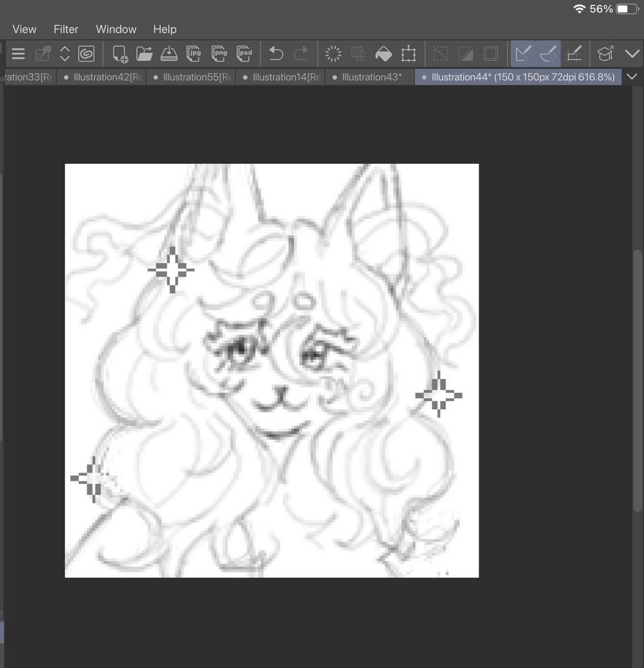The height and width of the screenshot is (668, 644).
Task: Toggle Snap to Ruler
Action: pos(523,54)
